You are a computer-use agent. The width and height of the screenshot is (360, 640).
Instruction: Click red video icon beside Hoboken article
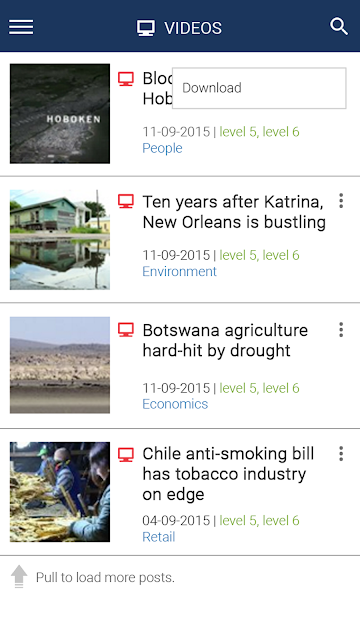126,79
